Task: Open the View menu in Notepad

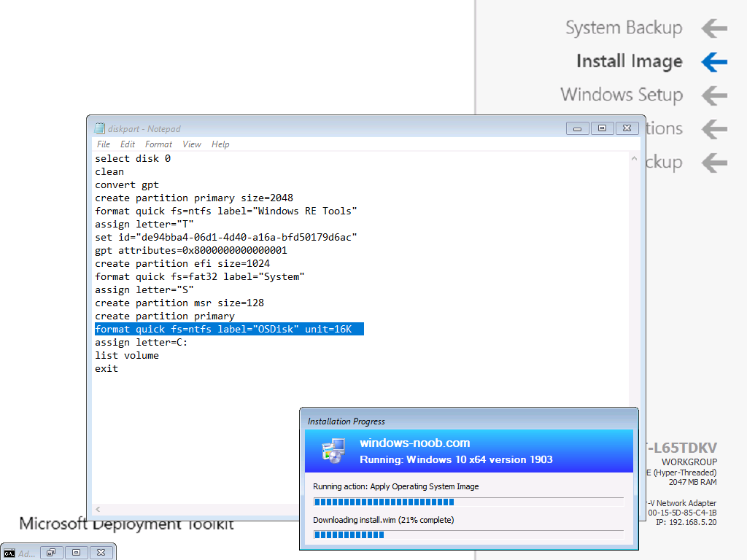Action: [x=192, y=144]
